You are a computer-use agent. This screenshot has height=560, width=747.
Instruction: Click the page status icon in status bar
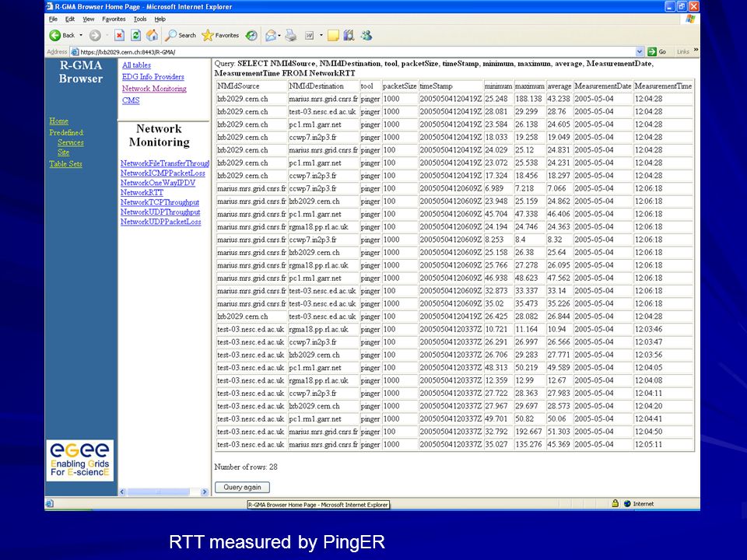tap(50, 503)
